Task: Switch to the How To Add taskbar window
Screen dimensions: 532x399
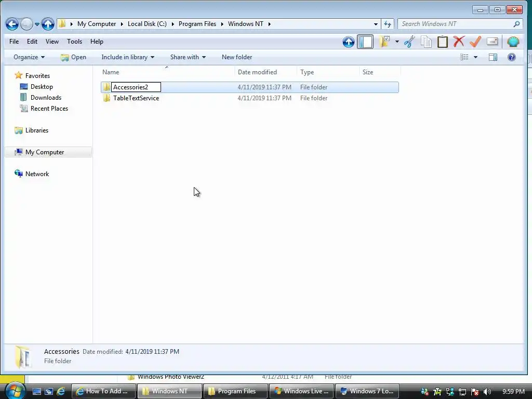Action: (104, 391)
